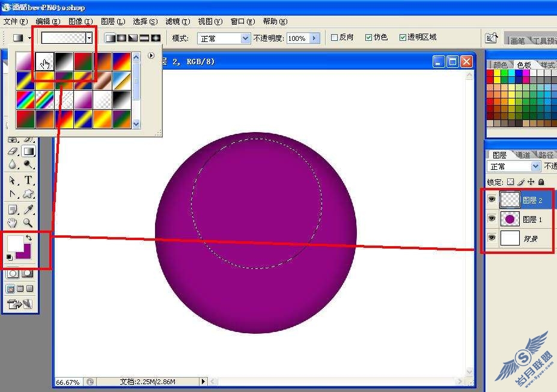The width and height of the screenshot is (557, 392).
Task: Open the 编辑(E) menu
Action: click(x=48, y=22)
